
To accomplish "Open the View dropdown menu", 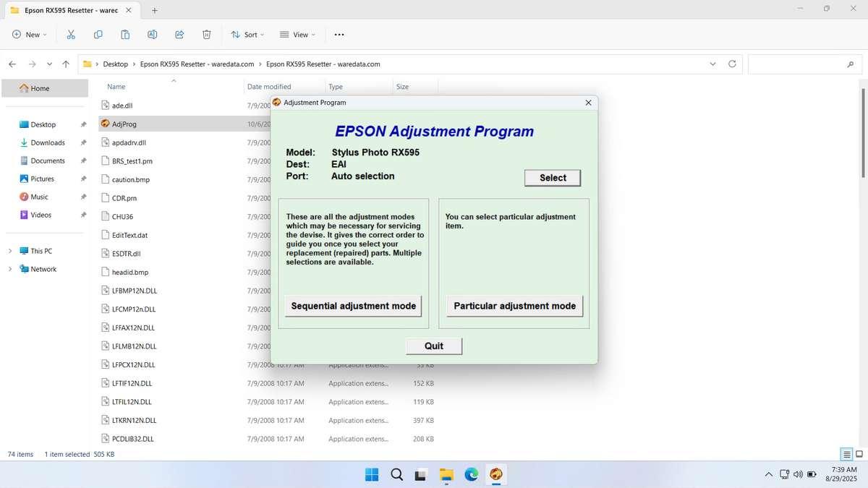I will click(297, 34).
